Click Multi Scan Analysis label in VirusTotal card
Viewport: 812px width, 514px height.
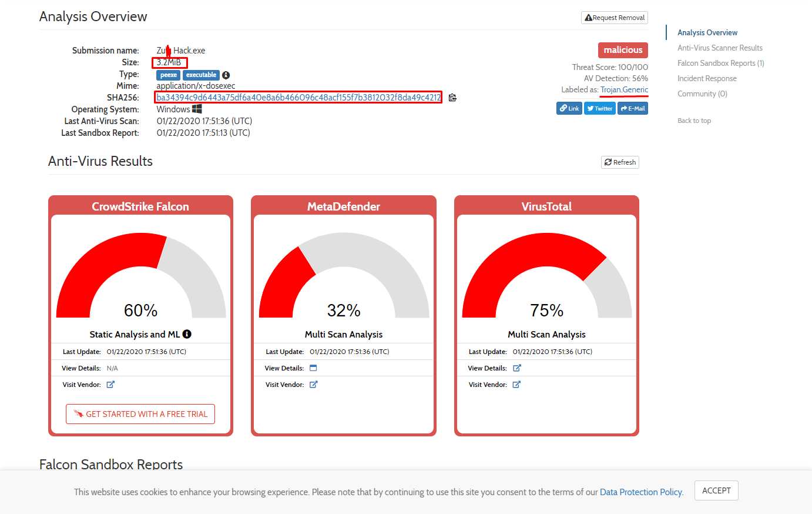(x=546, y=334)
